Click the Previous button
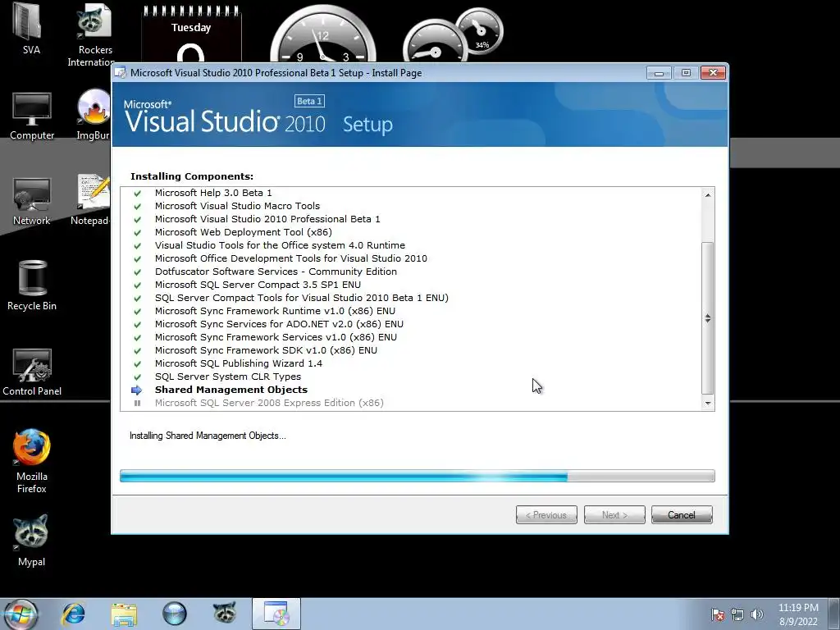The image size is (840, 630). [546, 515]
